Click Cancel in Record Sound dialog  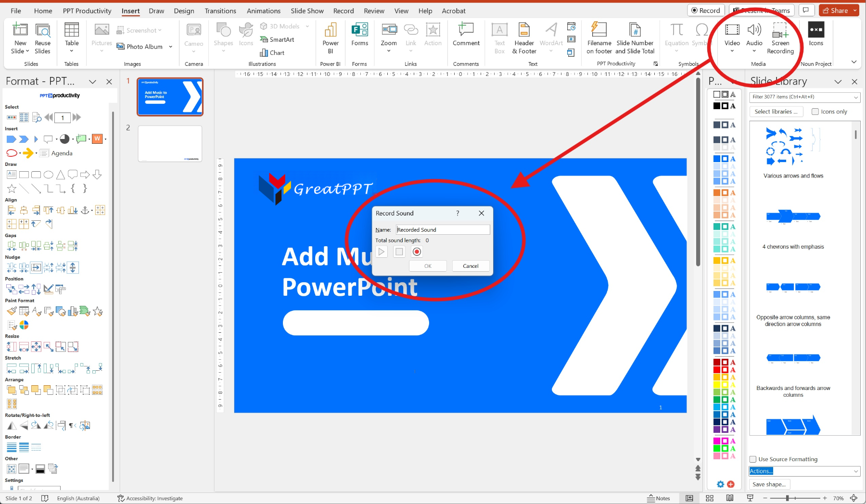pyautogui.click(x=471, y=266)
